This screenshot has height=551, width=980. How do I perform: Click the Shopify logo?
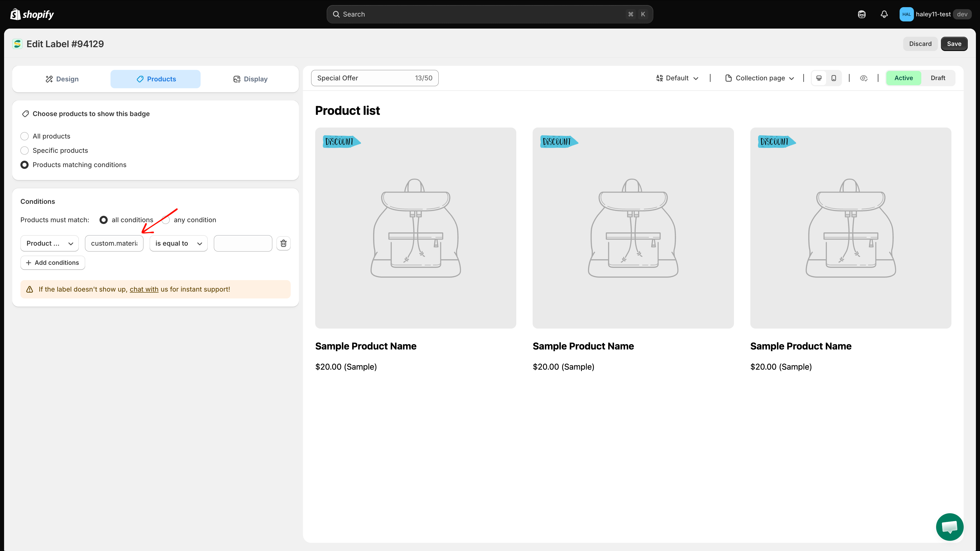[x=32, y=14]
